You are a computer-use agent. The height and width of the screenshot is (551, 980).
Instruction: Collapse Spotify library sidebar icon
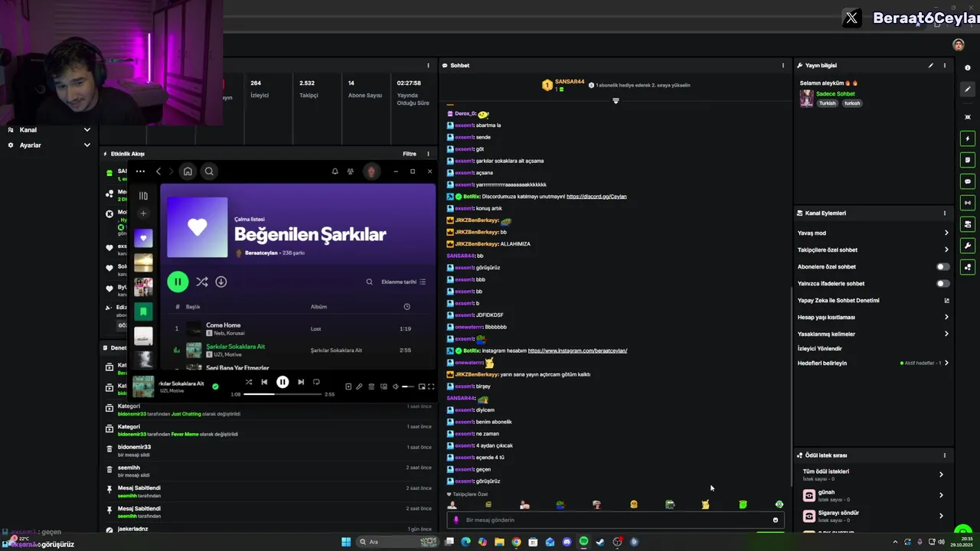(x=143, y=196)
